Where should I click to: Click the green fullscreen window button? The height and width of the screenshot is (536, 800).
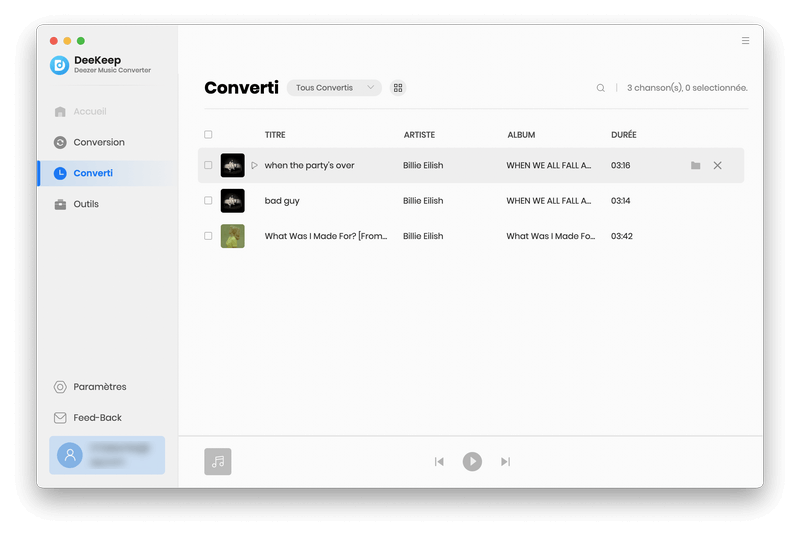(81, 41)
